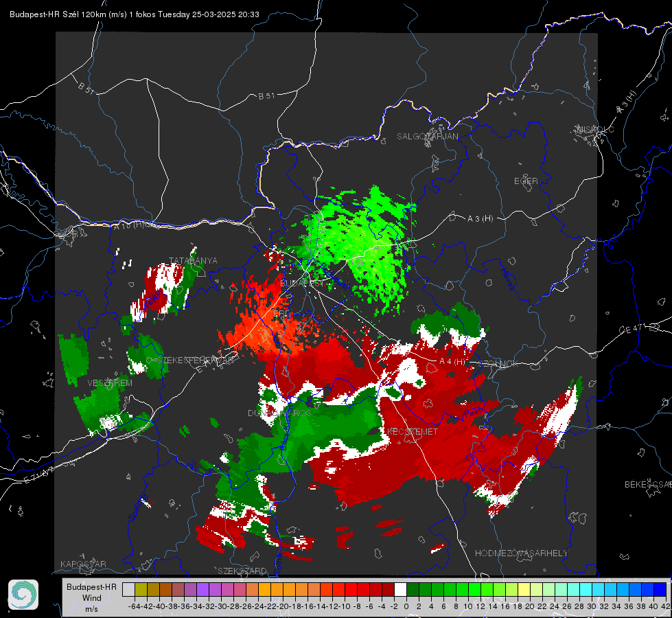Click the '20' value on the legend scale
Screen dimensions: 672x618
530,606
